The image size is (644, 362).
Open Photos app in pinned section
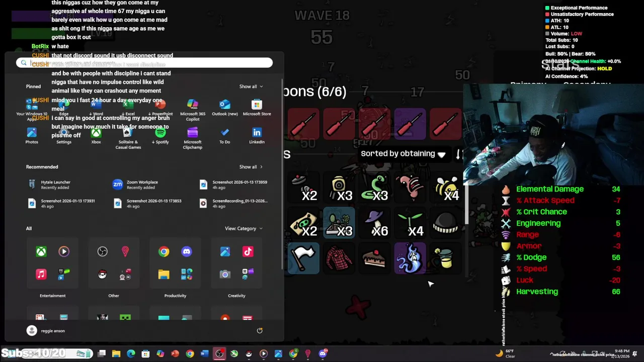[32, 136]
